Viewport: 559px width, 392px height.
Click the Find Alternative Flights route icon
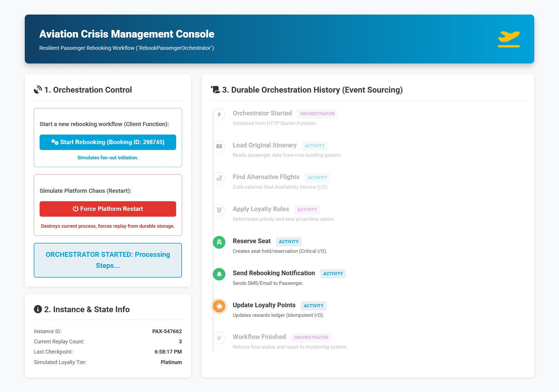point(219,178)
